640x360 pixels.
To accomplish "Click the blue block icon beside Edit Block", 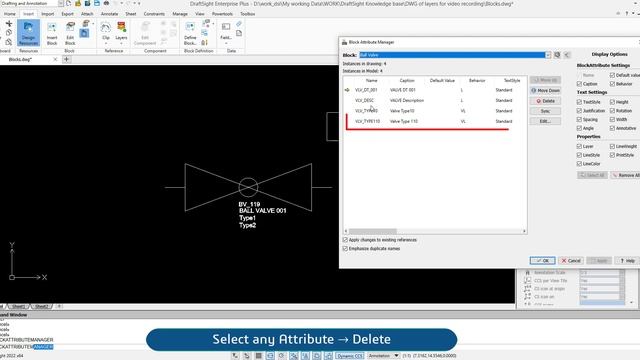I will [x=84, y=33].
